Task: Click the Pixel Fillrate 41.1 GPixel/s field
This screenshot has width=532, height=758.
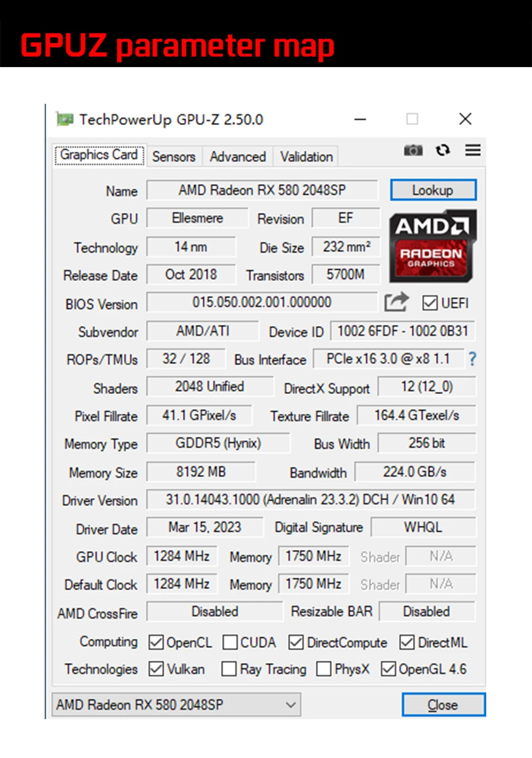Action: (x=199, y=415)
